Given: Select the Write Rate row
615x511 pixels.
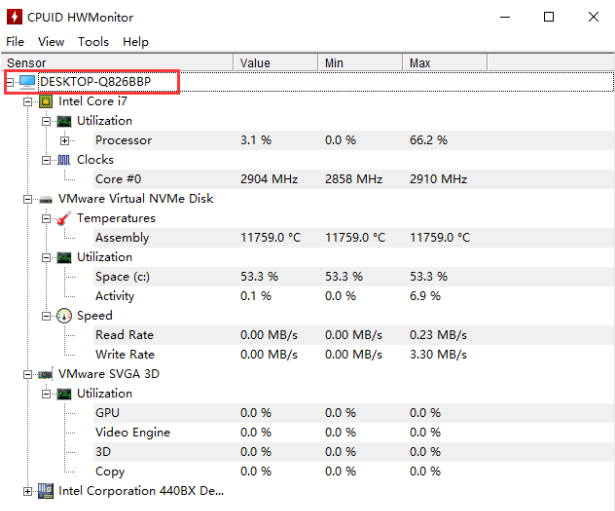Looking at the screenshot, I should tap(354, 355).
